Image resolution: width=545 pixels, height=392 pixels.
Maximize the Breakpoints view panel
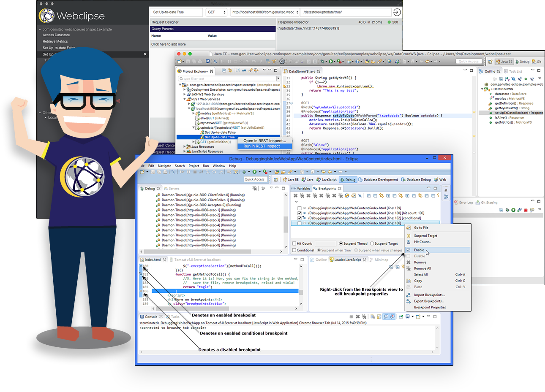coord(435,188)
